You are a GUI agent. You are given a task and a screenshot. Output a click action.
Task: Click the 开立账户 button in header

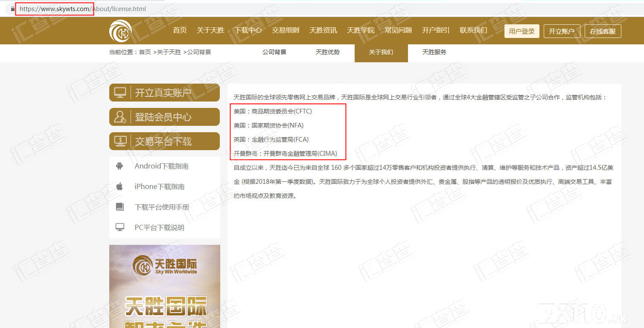562,31
